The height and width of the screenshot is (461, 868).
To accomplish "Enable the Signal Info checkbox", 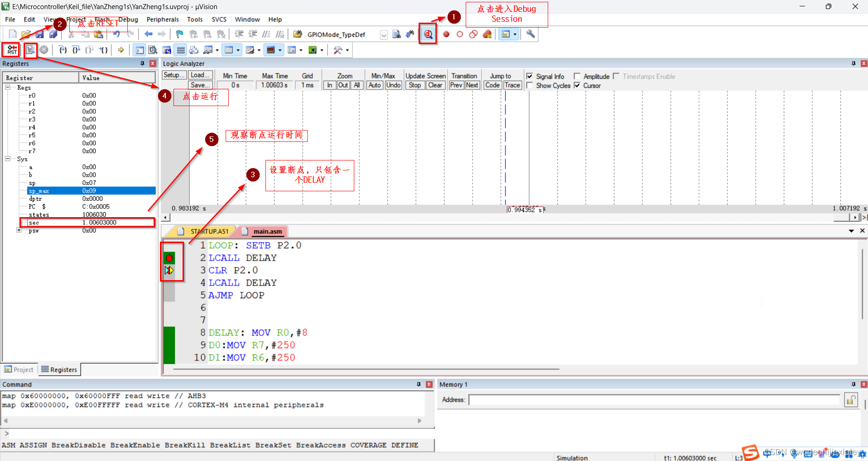I will click(x=530, y=76).
